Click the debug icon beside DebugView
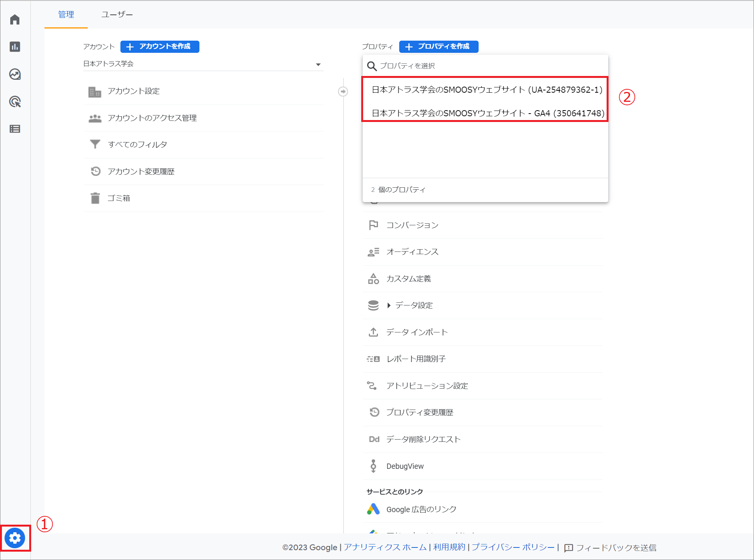Screen dimensions: 754x560 point(373,466)
